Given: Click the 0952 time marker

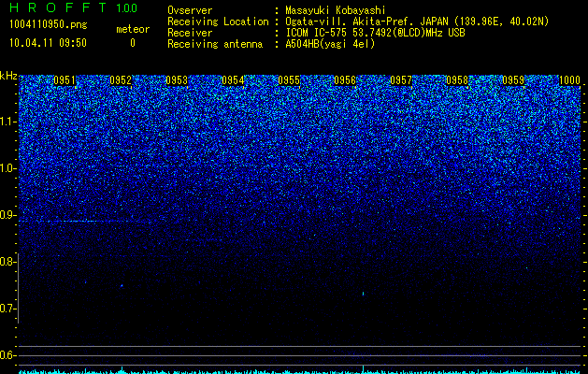Looking at the screenshot, I should (x=121, y=80).
